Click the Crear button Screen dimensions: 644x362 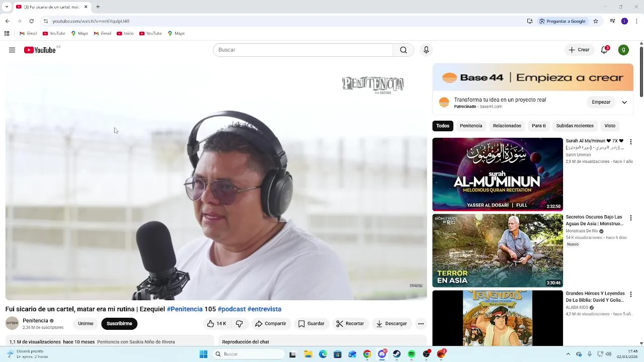[x=579, y=50]
